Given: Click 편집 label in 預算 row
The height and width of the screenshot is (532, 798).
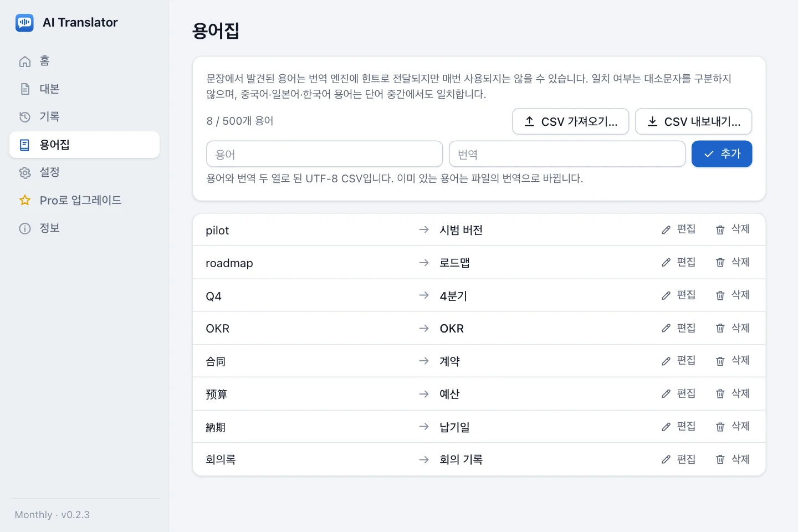Looking at the screenshot, I should pos(686,393).
